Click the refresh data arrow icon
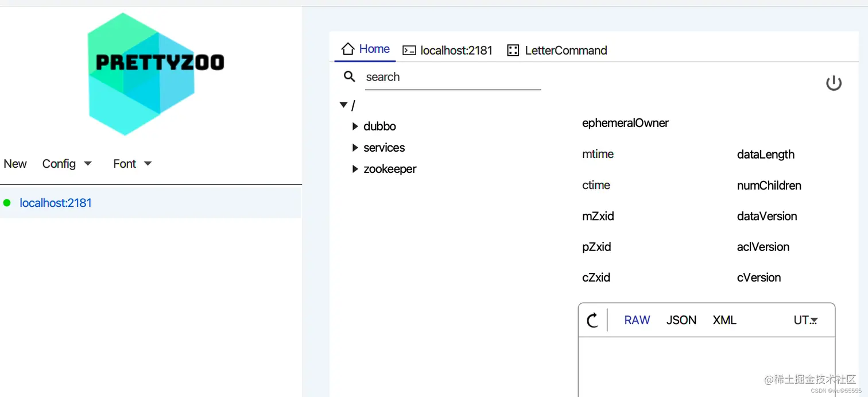868x397 pixels. (x=593, y=320)
